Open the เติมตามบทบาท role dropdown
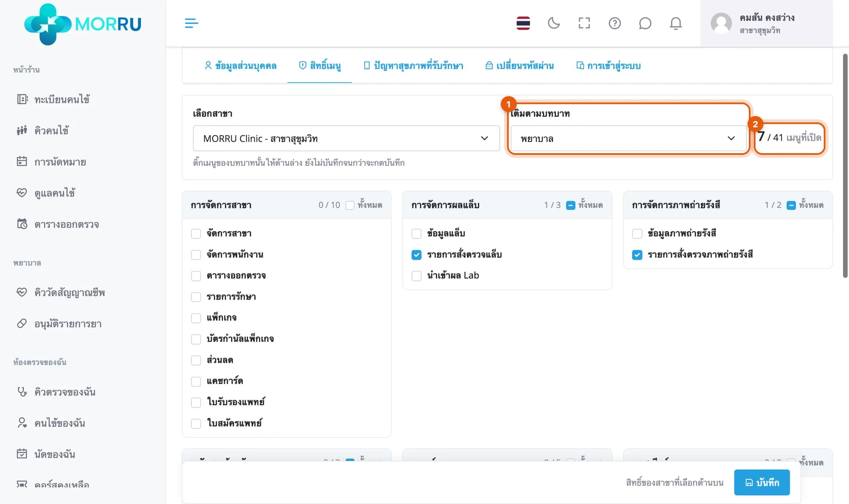This screenshot has height=504, width=849. click(x=628, y=138)
